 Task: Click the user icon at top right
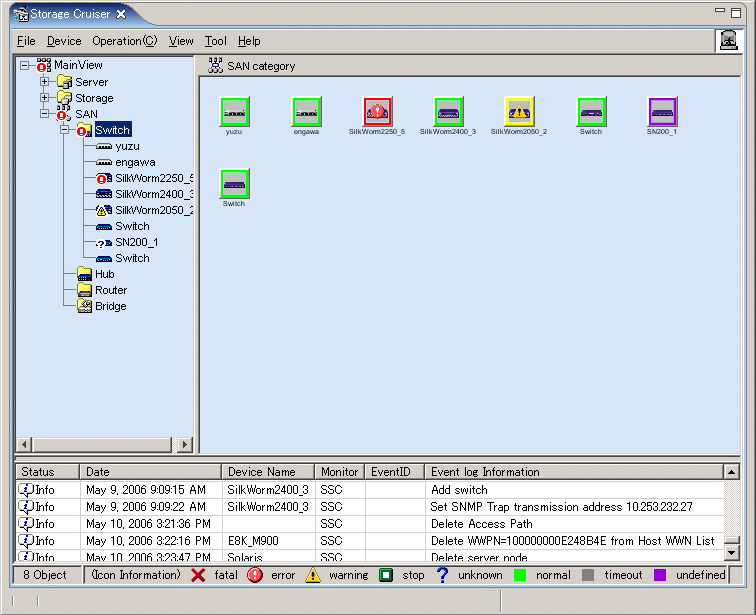pos(728,40)
